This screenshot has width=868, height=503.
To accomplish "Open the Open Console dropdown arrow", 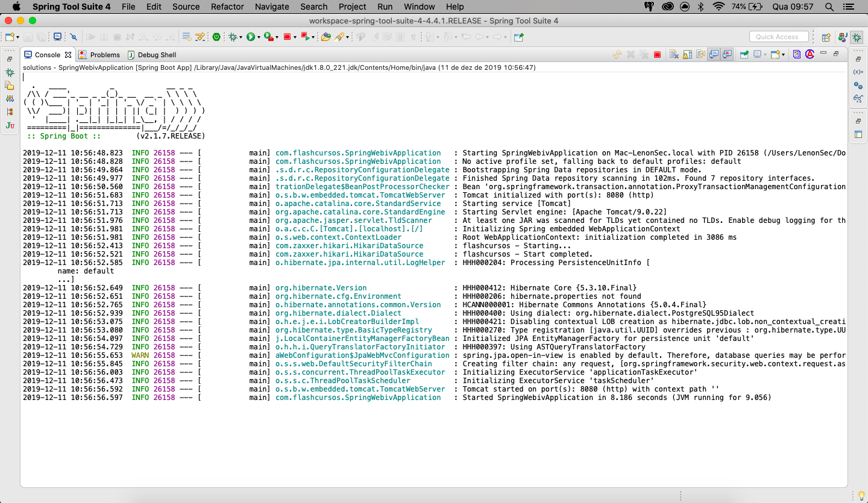I will pyautogui.click(x=784, y=54).
